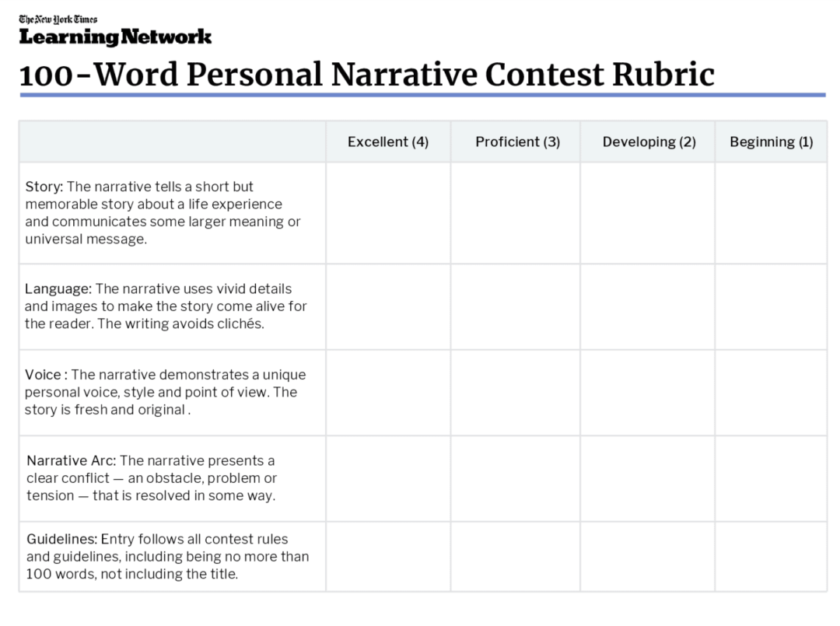Image resolution: width=840 pixels, height=626 pixels.
Task: Click the Learning Network heading
Action: (x=115, y=37)
